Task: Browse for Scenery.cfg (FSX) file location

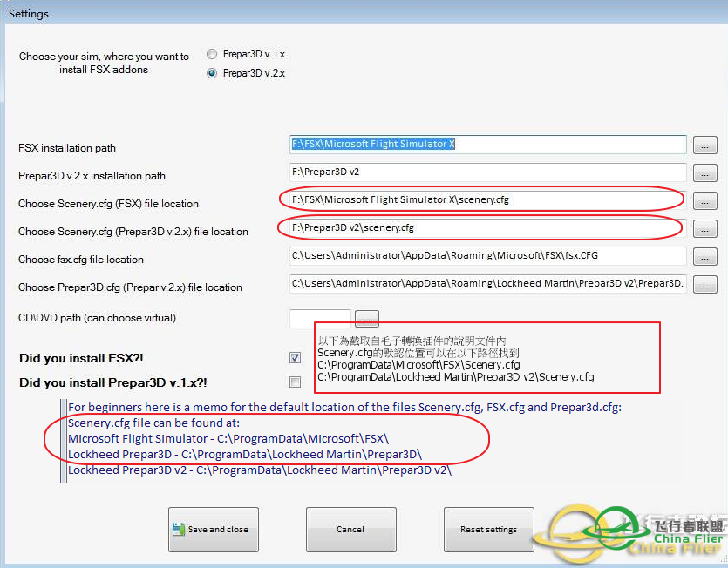Action: (x=704, y=201)
